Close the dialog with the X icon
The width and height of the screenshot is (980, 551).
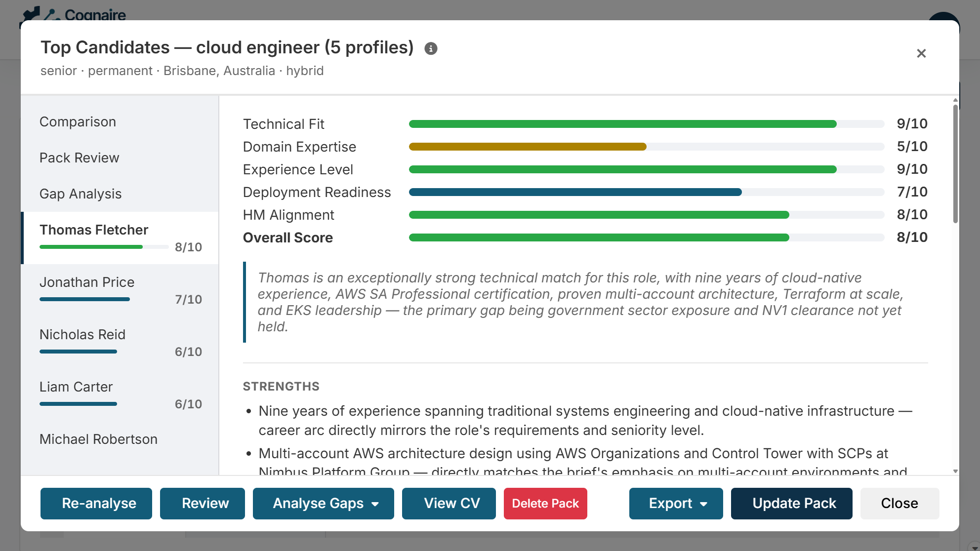pos(921,53)
